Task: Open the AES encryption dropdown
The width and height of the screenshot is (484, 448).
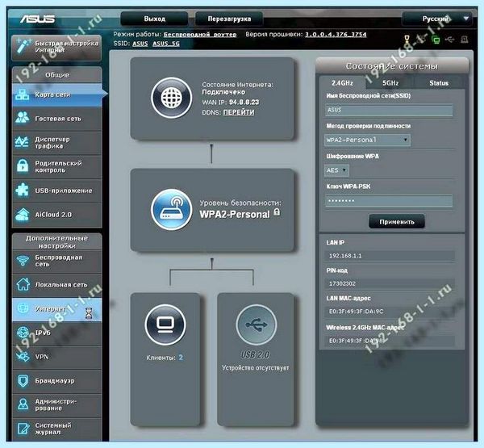Action: point(336,170)
